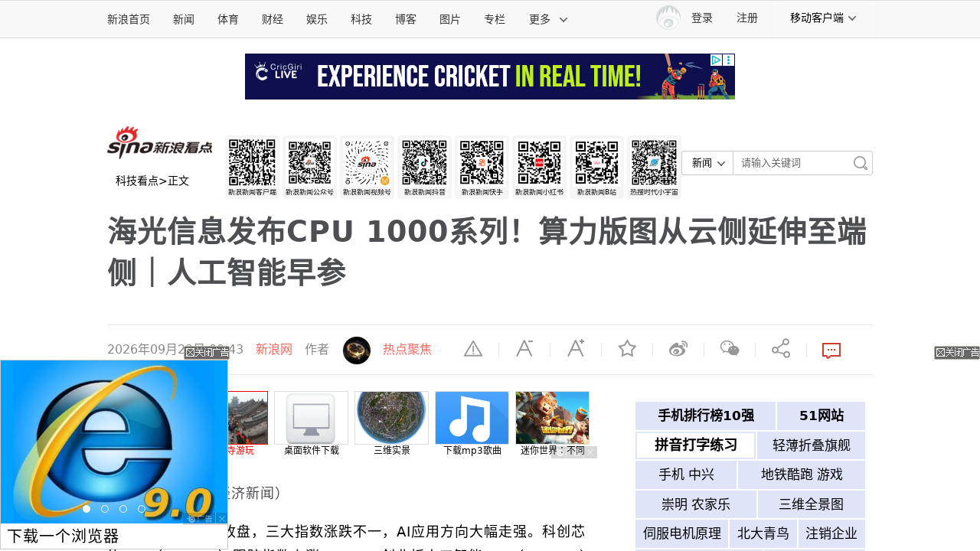Increase font size with A+ icon
Screen dimensions: 980x551
click(x=576, y=348)
